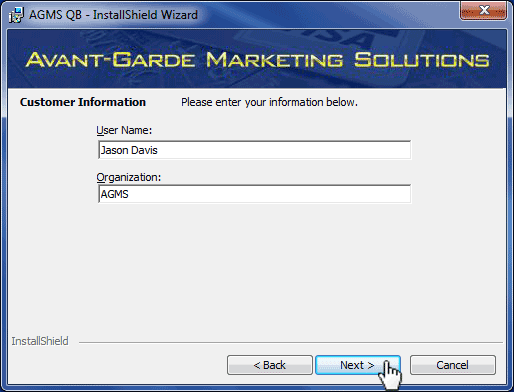Click the Organization input field
The height and width of the screenshot is (392, 514).
pyautogui.click(x=255, y=194)
